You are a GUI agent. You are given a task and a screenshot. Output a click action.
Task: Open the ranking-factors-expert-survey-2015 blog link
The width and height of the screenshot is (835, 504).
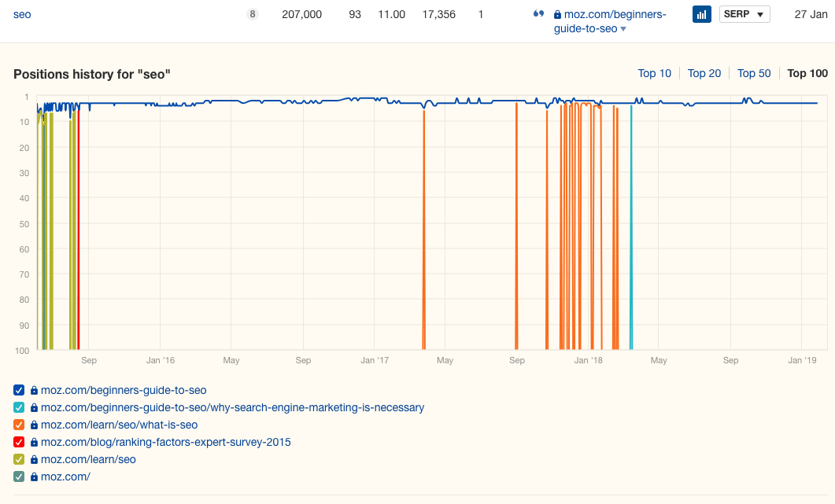pyautogui.click(x=165, y=442)
